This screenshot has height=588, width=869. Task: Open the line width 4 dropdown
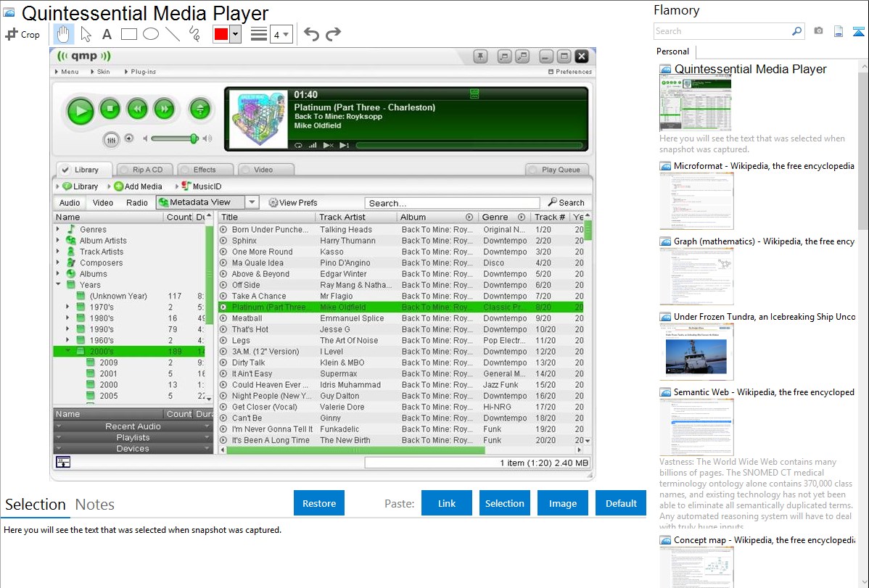[x=281, y=35]
